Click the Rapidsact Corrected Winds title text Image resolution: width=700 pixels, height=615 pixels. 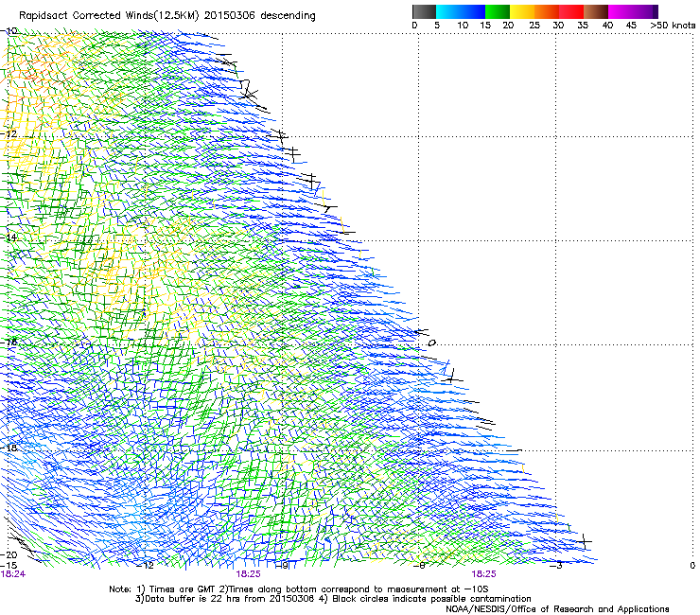click(167, 16)
